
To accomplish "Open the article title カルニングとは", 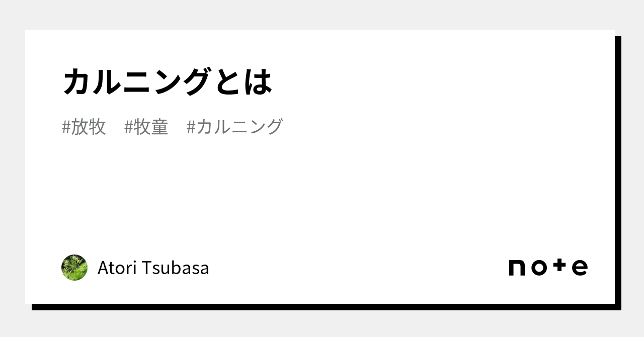I will tap(168, 81).
